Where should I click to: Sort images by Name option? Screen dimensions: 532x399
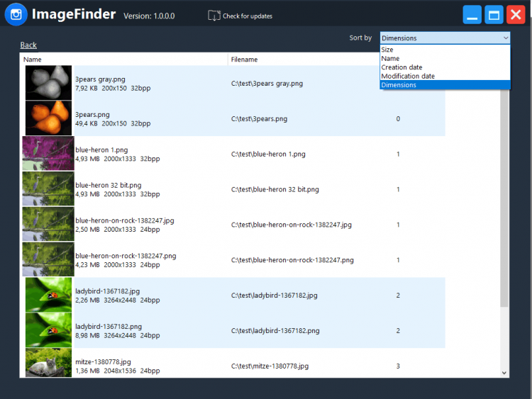coord(390,59)
